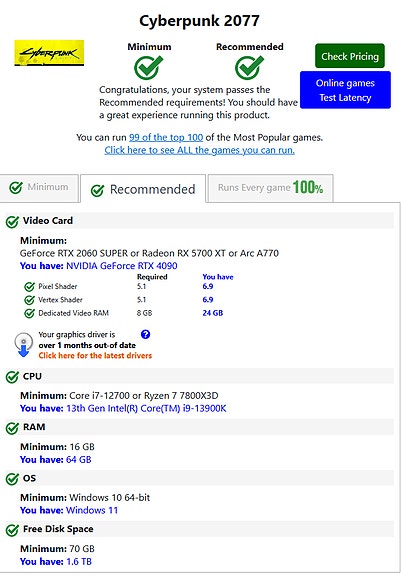Viewport: 401px width, 575px height.
Task: Click the driver download arrow icon
Action: 23,344
